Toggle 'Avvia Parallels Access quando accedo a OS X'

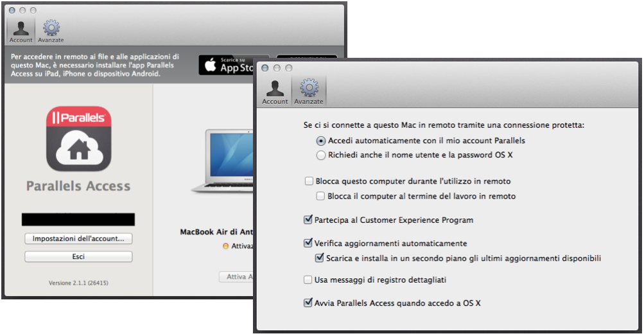click(308, 303)
